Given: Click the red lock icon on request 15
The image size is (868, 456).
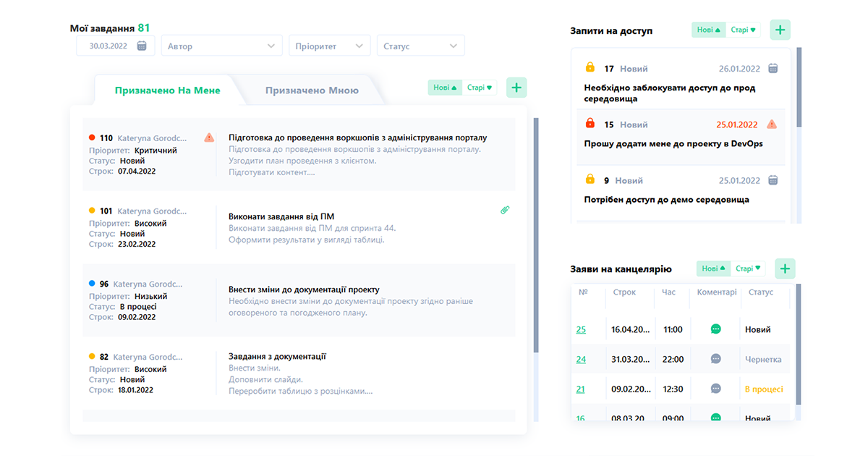Looking at the screenshot, I should point(590,124).
